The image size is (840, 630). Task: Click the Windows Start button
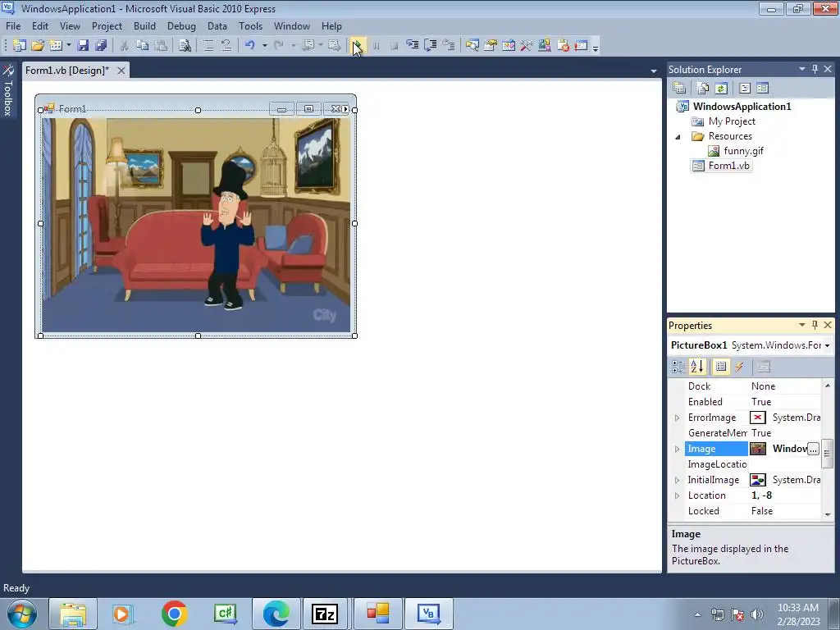[x=22, y=614]
